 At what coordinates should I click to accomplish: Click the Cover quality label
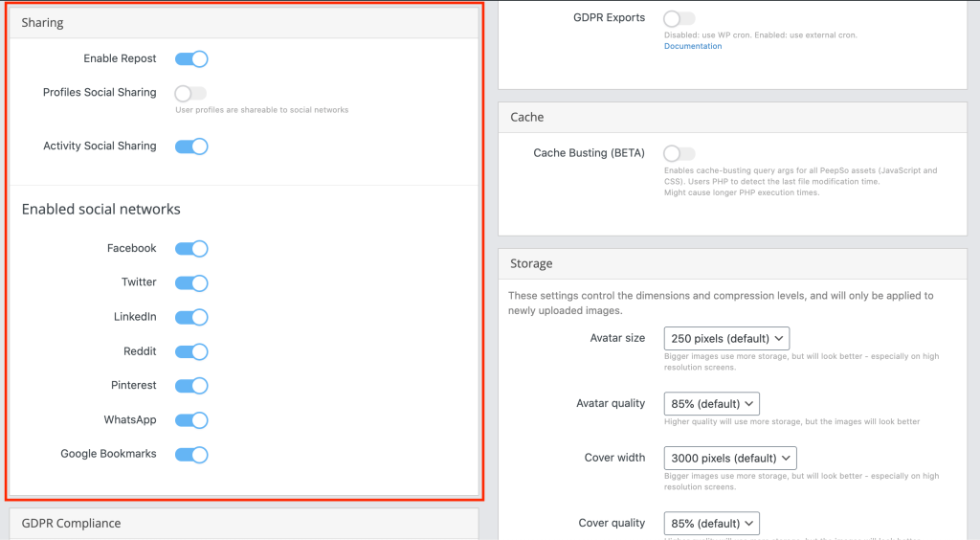coord(612,523)
